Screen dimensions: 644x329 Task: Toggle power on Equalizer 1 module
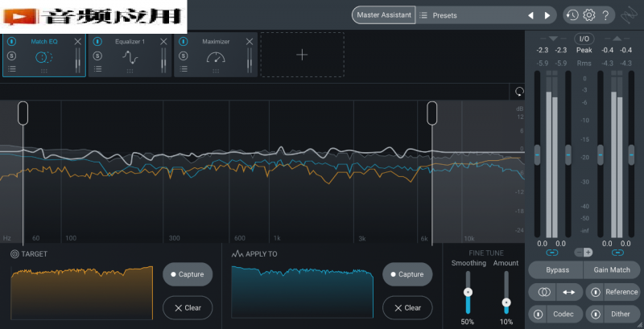[x=97, y=42]
